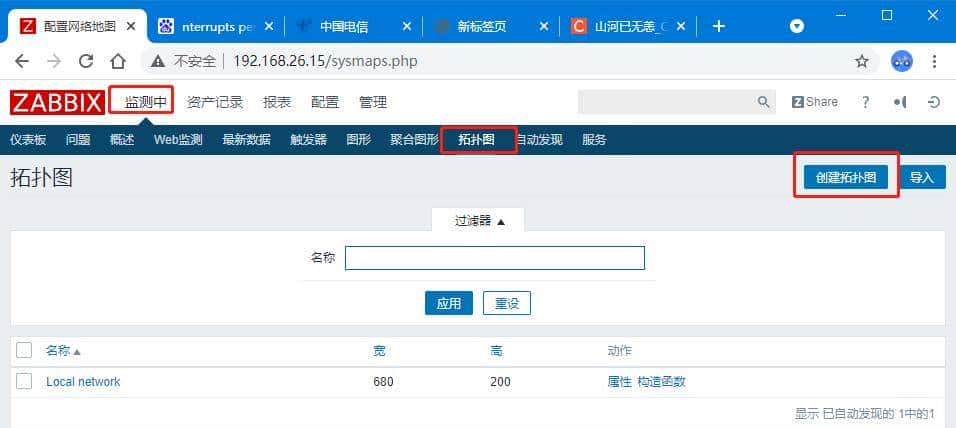Screen dimensions: 956x428
Task: Click the 200 height value
Action: click(x=501, y=382)
